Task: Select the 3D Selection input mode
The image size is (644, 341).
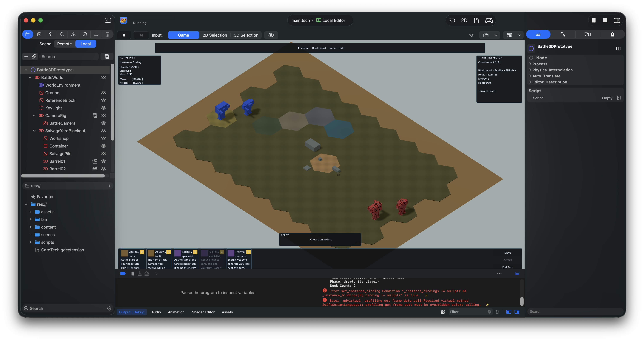Action: point(246,35)
